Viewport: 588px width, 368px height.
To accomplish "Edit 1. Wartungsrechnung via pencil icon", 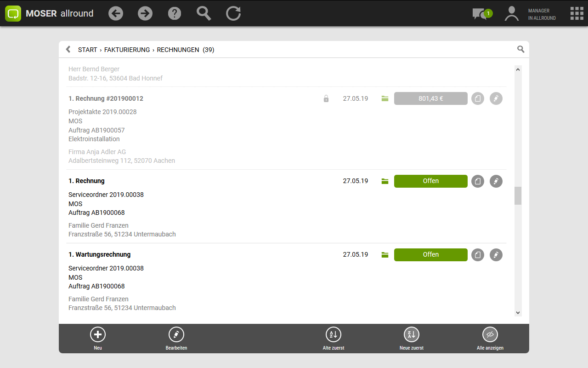I will [496, 255].
